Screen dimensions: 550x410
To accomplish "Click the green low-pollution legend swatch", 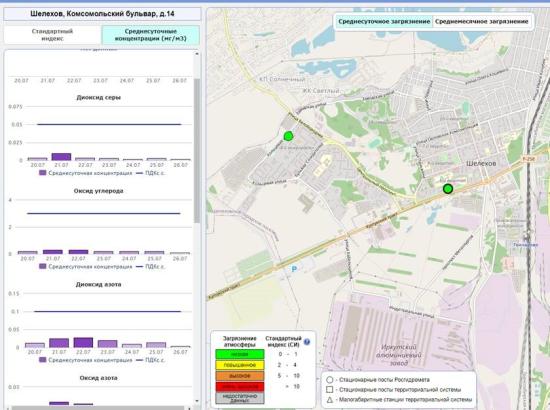I will click(x=240, y=354).
